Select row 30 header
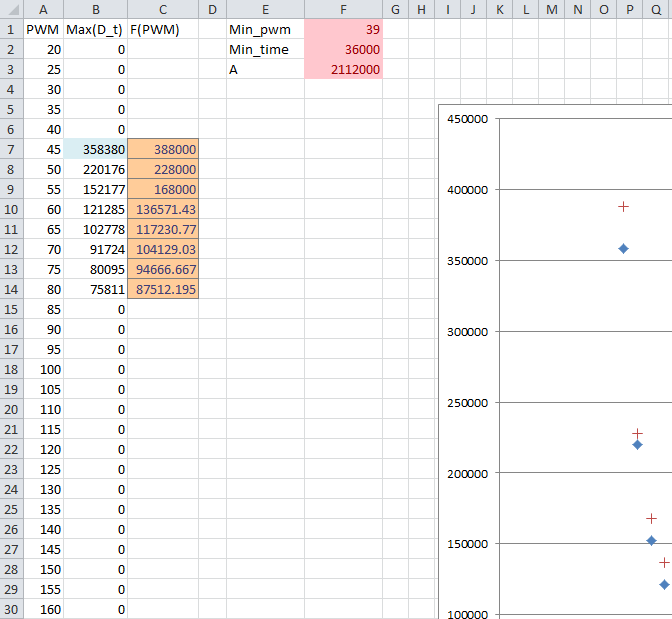 (11, 609)
